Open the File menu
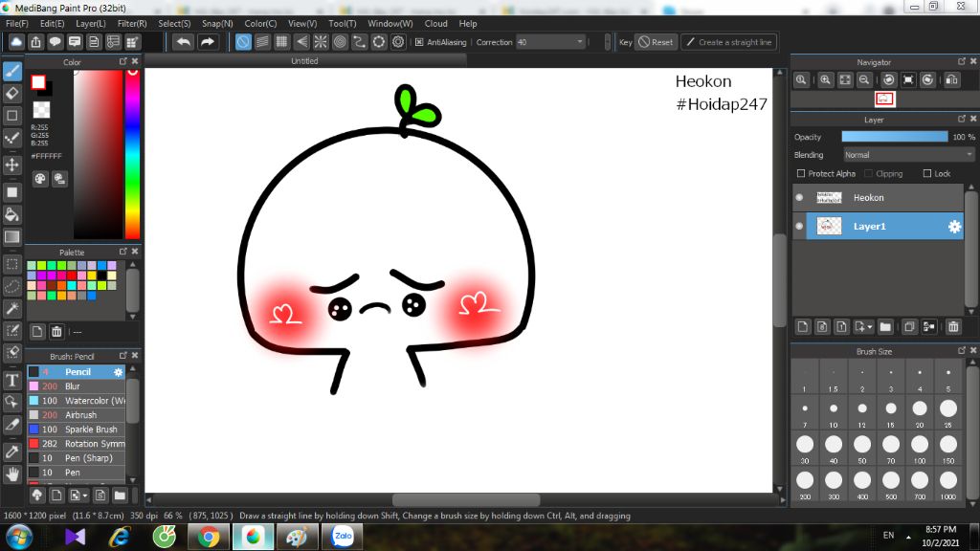Viewport: 980px width, 551px height. (x=17, y=24)
